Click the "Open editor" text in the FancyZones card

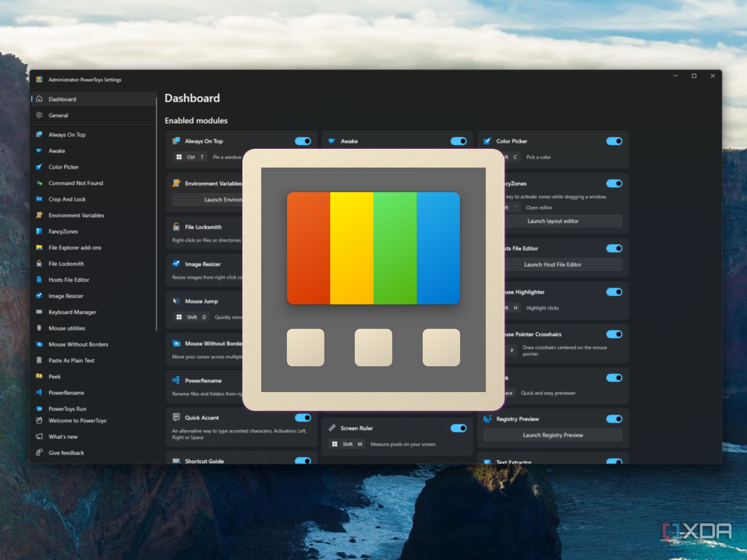pos(539,208)
